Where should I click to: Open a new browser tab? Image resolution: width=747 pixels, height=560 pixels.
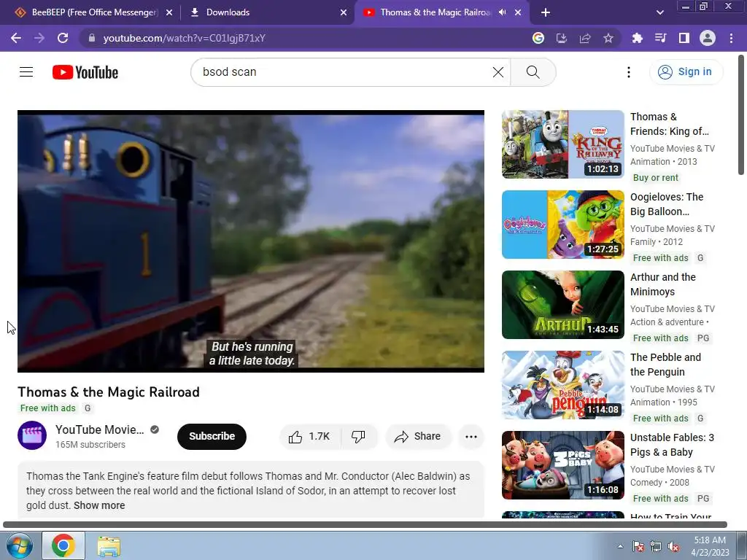pyautogui.click(x=546, y=12)
